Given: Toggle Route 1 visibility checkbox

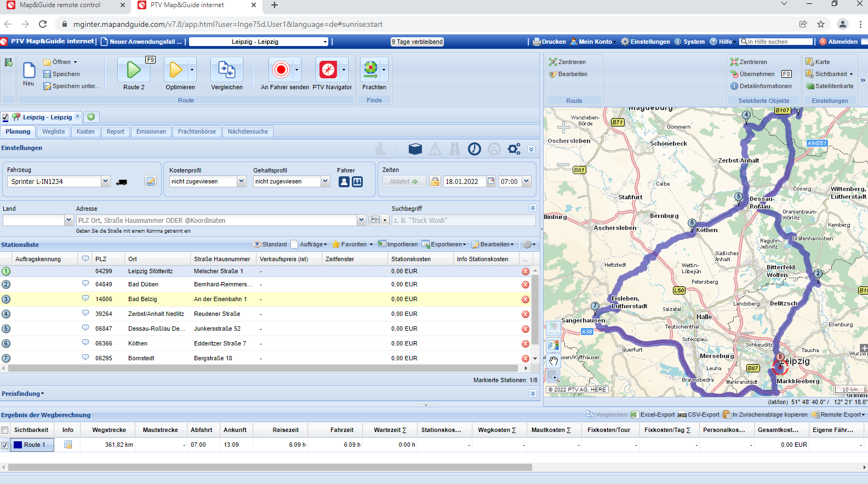Looking at the screenshot, I should 5,445.
